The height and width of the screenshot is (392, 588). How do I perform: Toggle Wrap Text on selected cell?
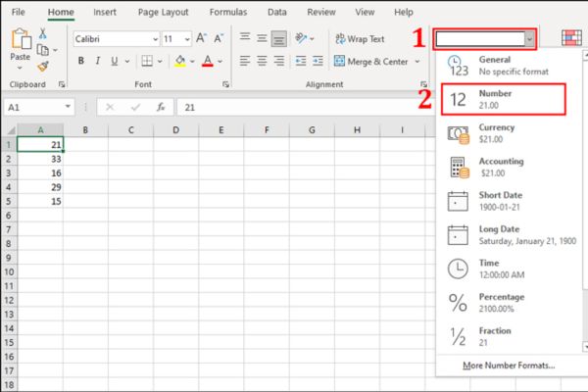[x=362, y=38]
